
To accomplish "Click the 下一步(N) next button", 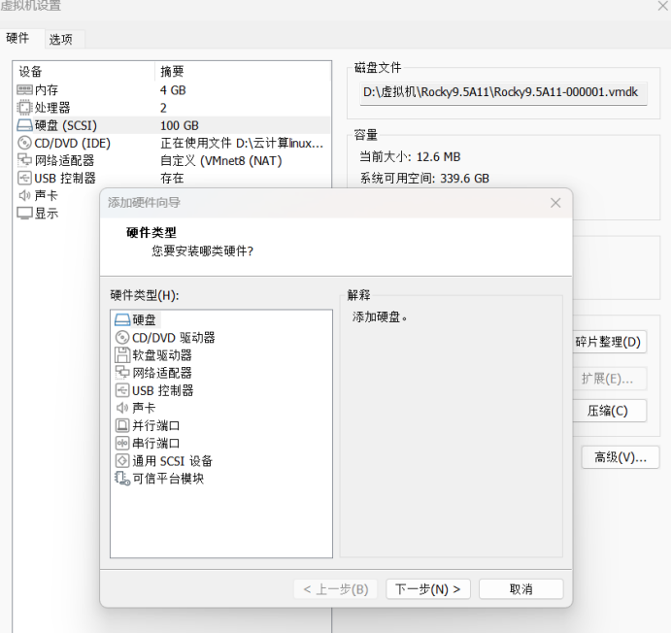I will pyautogui.click(x=428, y=589).
